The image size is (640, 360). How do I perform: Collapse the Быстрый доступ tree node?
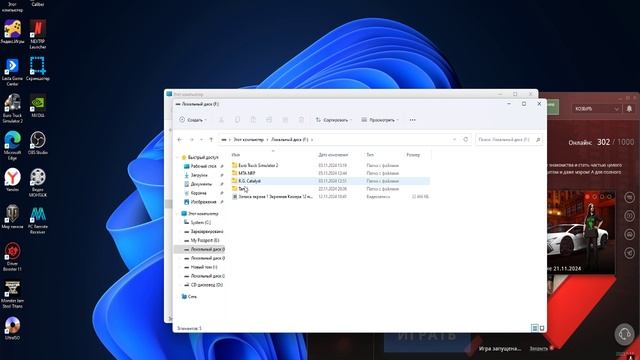178,158
